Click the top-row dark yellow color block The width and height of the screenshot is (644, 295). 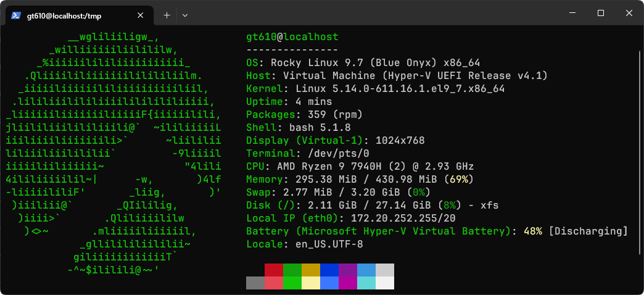(310, 270)
